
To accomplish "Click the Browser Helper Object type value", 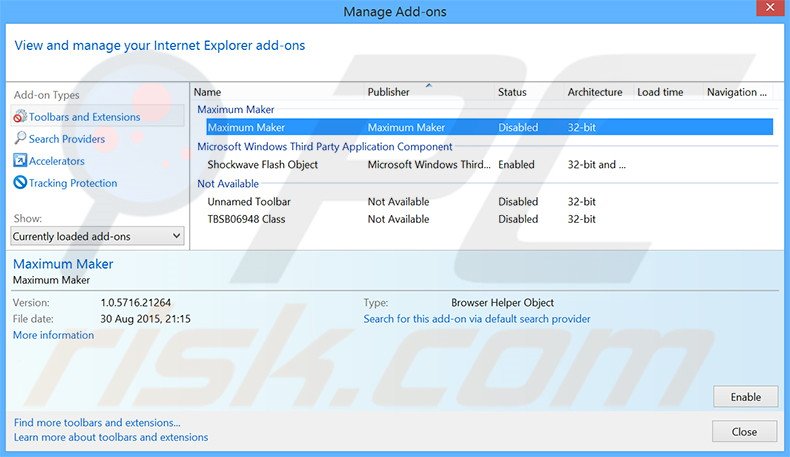I will 502,303.
